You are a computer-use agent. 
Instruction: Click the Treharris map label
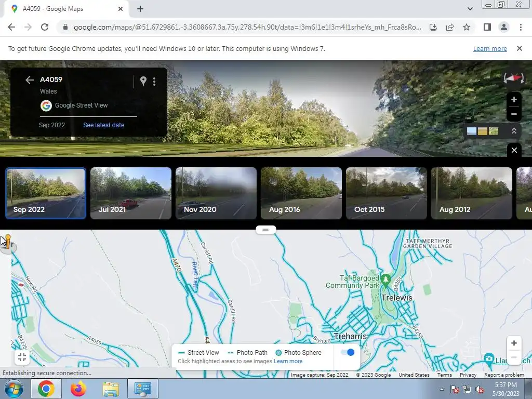[350, 336]
